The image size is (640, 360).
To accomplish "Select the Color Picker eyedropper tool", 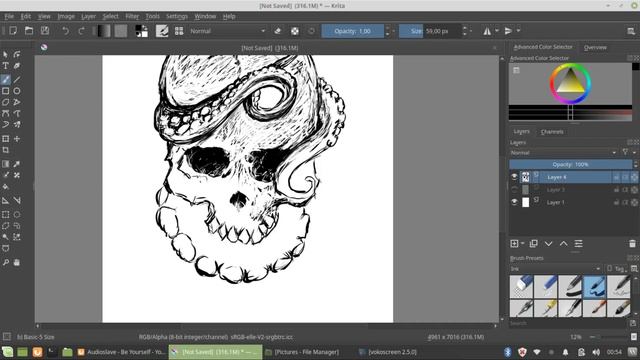I will point(17,164).
